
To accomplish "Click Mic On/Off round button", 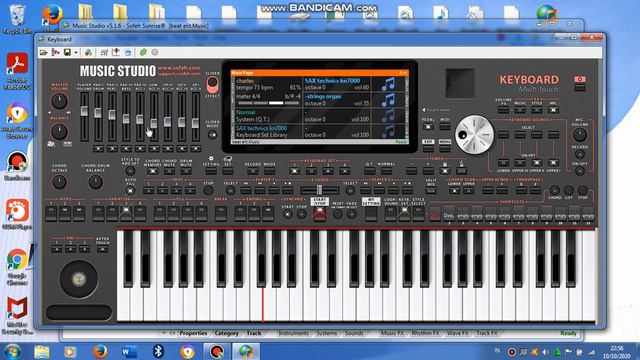I will click(580, 171).
